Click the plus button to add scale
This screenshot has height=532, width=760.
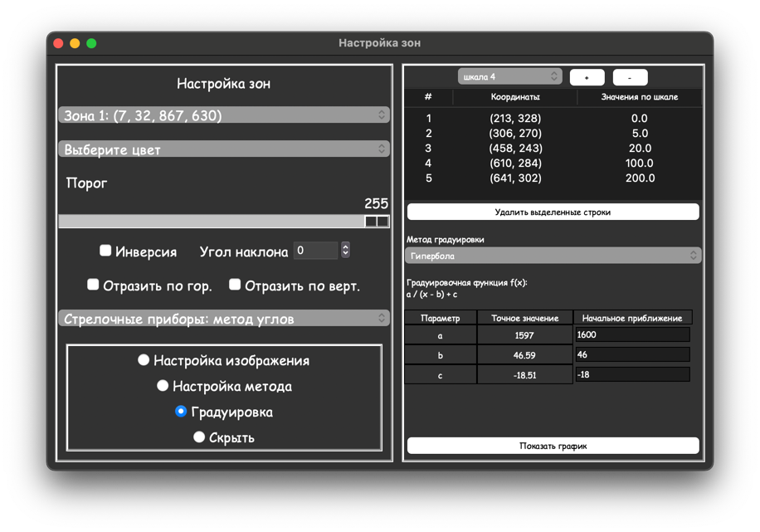pos(587,77)
